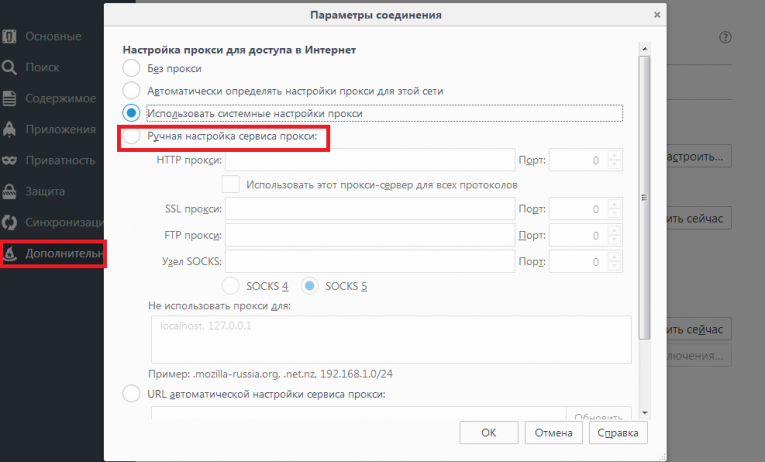
Task: Open the Защита preferences section
Action: [45, 192]
